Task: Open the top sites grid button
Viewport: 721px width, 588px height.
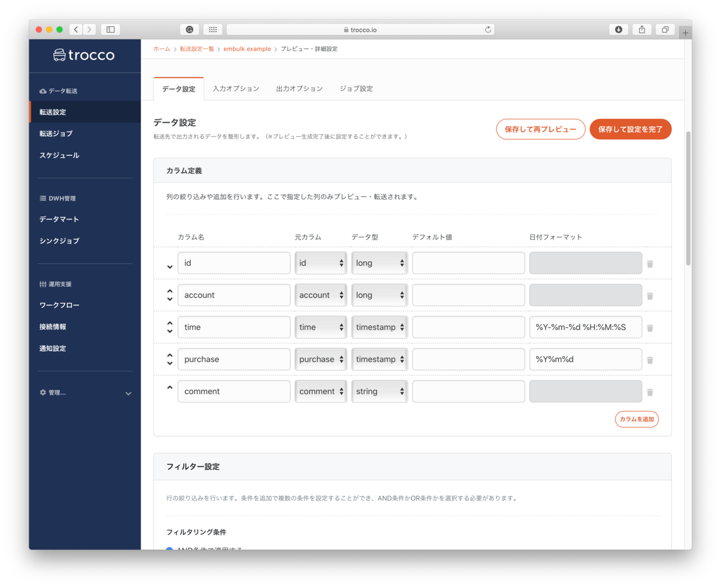Action: tap(213, 29)
